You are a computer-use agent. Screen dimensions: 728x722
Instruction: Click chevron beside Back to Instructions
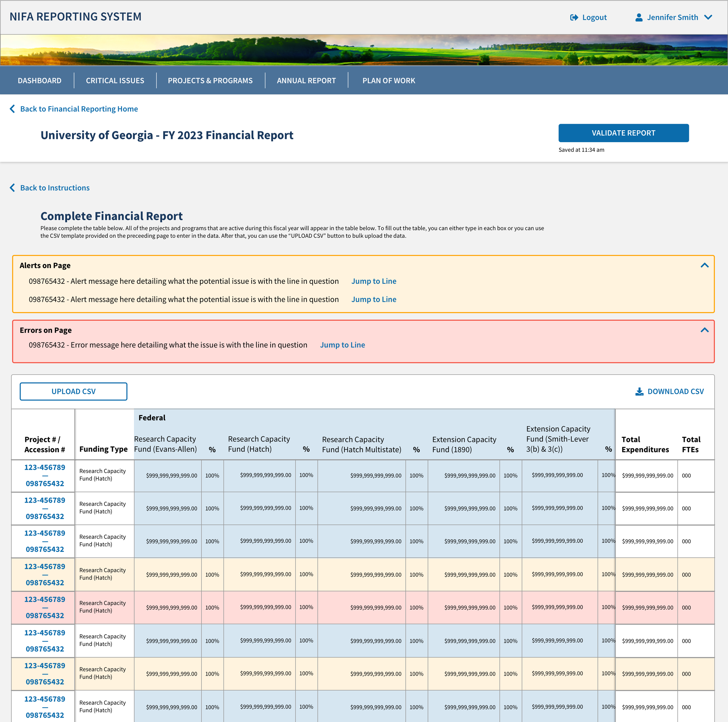click(x=13, y=188)
